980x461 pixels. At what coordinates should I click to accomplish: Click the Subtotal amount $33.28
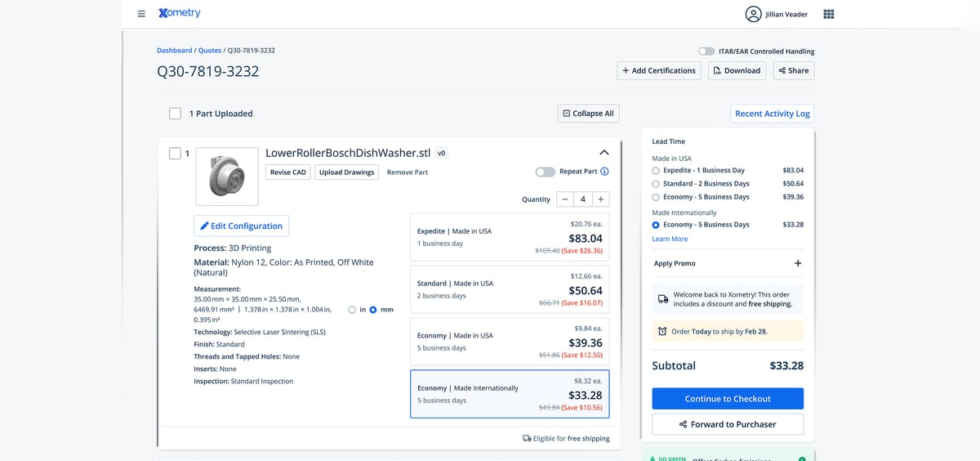(786, 365)
